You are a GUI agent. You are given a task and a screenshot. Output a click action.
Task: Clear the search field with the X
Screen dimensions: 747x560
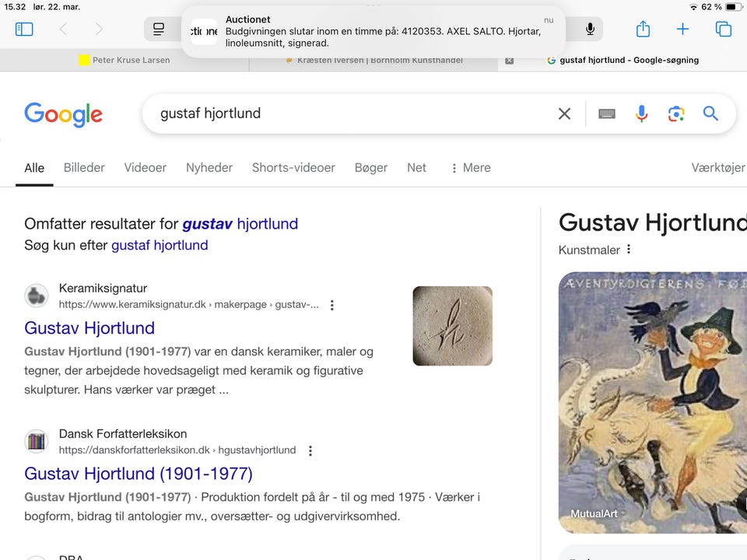(564, 114)
